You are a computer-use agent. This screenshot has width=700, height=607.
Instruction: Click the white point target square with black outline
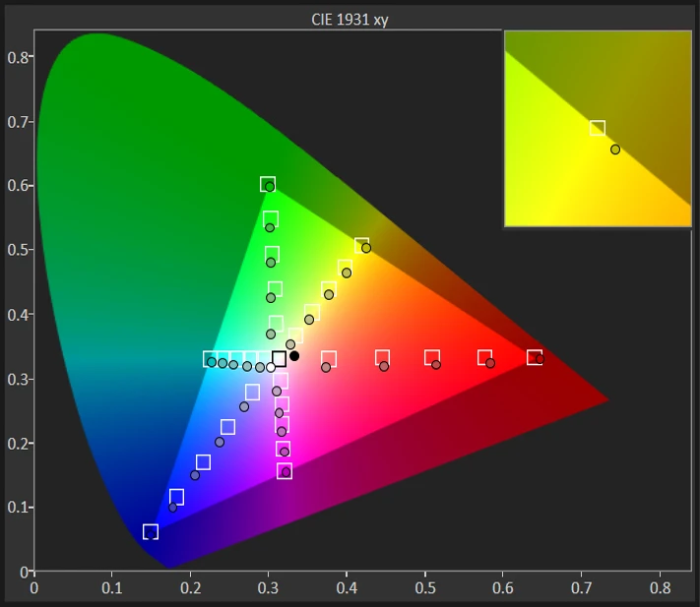click(x=280, y=359)
